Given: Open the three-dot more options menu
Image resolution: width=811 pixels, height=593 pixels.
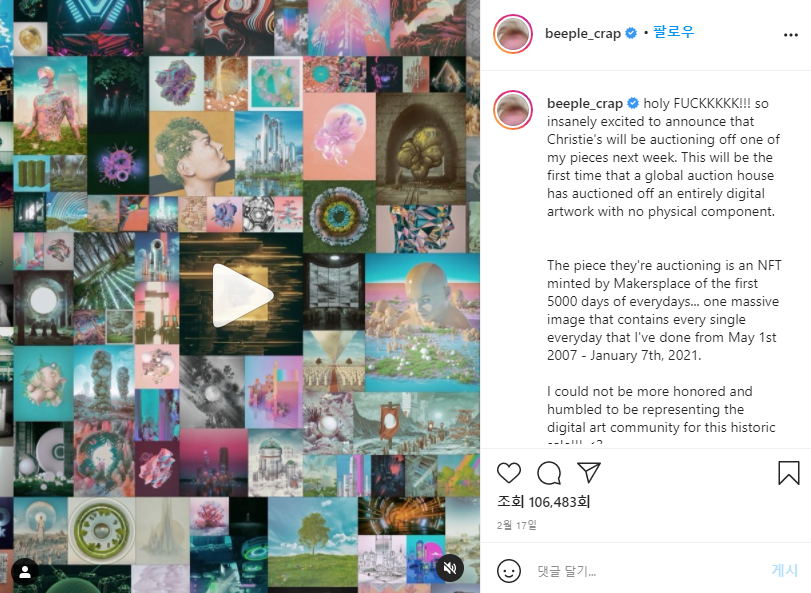Looking at the screenshot, I should pos(791,35).
